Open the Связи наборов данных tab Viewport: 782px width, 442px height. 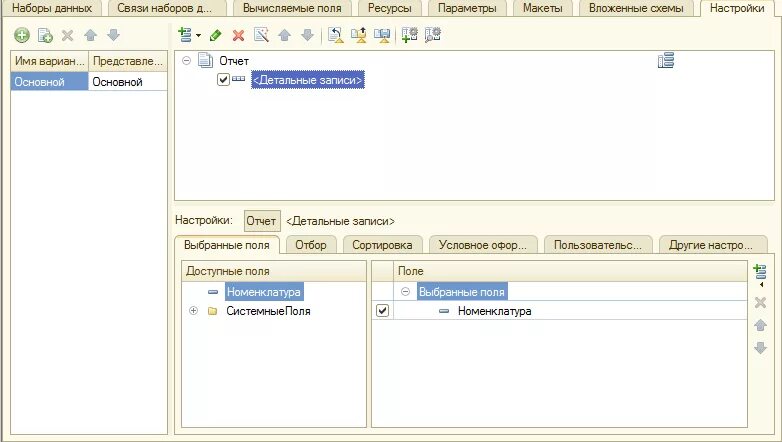point(165,8)
